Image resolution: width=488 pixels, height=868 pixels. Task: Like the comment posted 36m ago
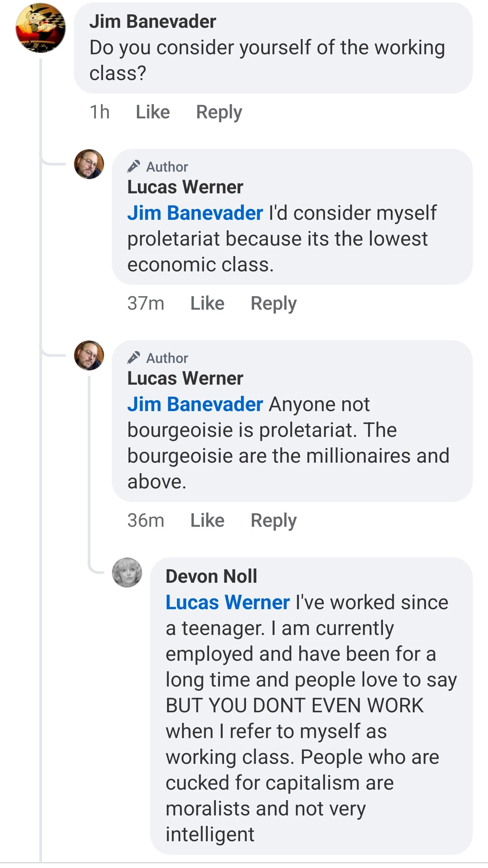[207, 520]
